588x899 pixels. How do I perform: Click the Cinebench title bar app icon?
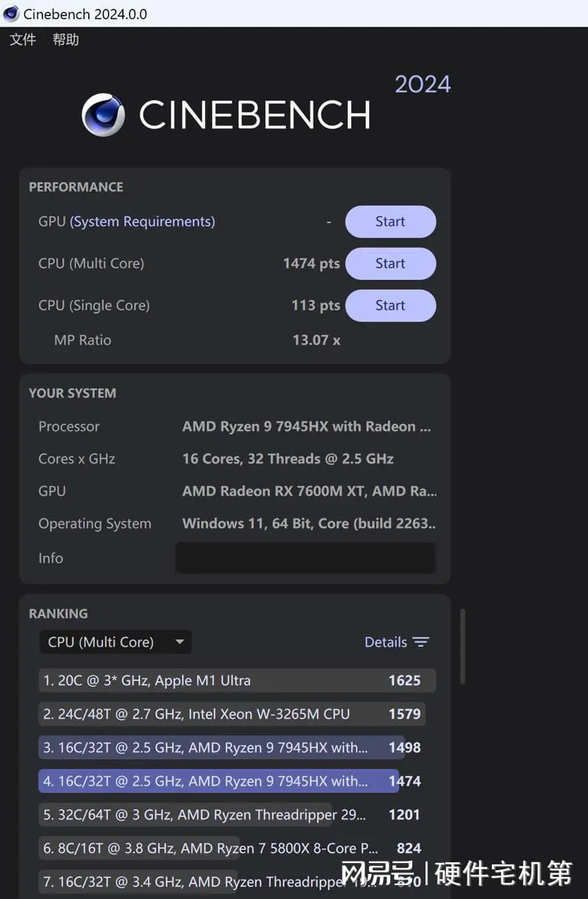point(11,13)
